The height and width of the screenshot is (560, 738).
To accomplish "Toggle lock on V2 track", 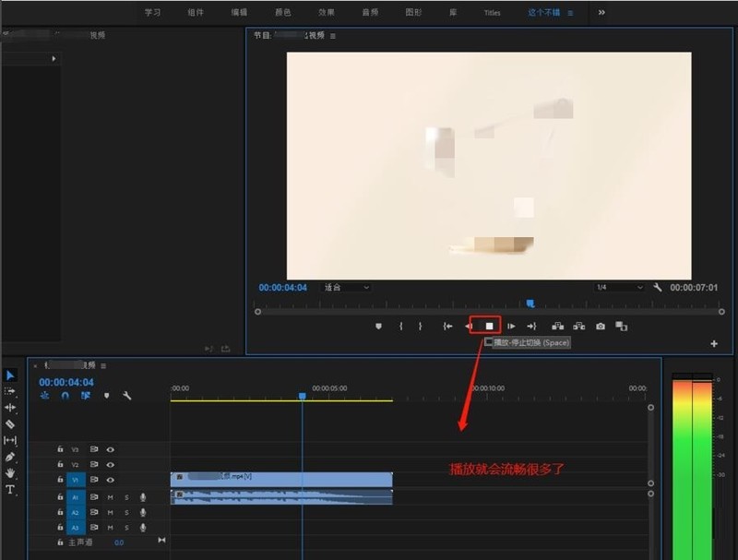I will 61,465.
